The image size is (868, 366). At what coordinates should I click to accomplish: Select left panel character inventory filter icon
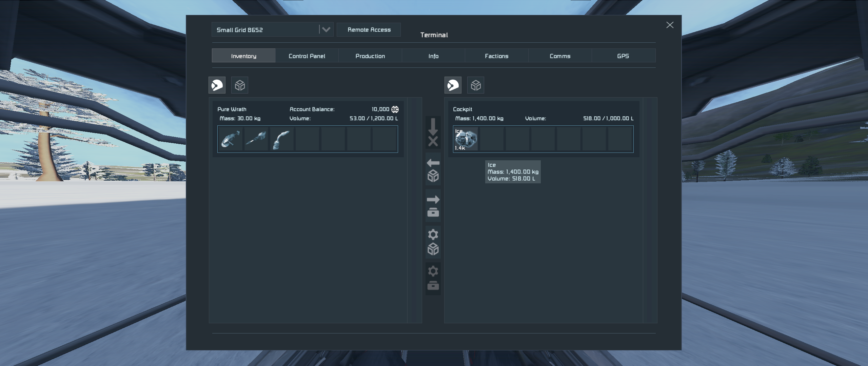[x=217, y=85]
